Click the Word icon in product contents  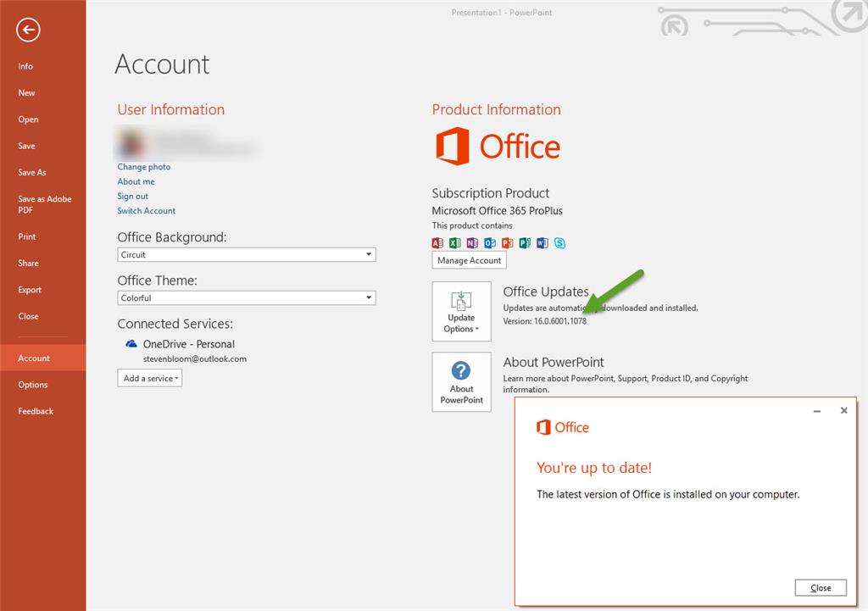[x=542, y=243]
